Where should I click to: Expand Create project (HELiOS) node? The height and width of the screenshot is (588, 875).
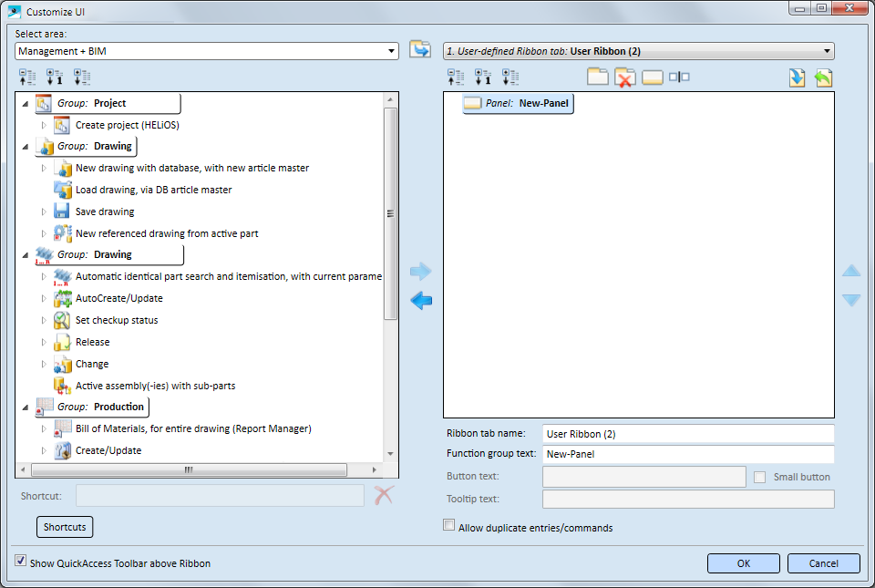click(44, 125)
